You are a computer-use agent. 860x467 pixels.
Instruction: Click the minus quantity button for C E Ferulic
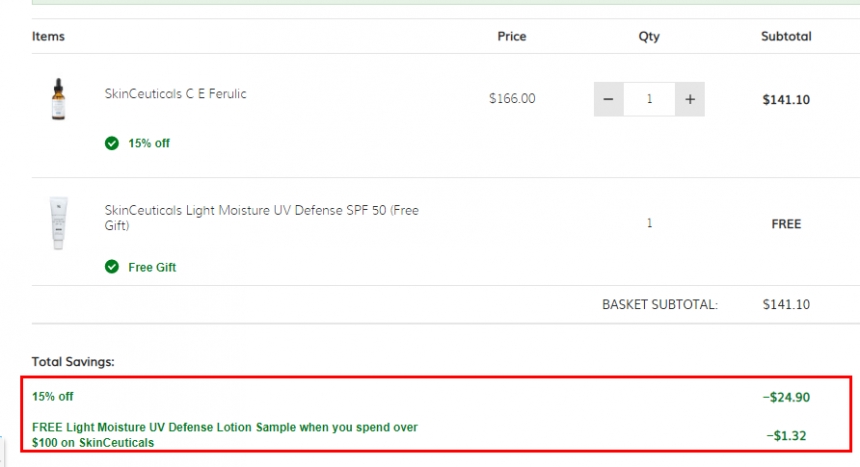pyautogui.click(x=608, y=99)
